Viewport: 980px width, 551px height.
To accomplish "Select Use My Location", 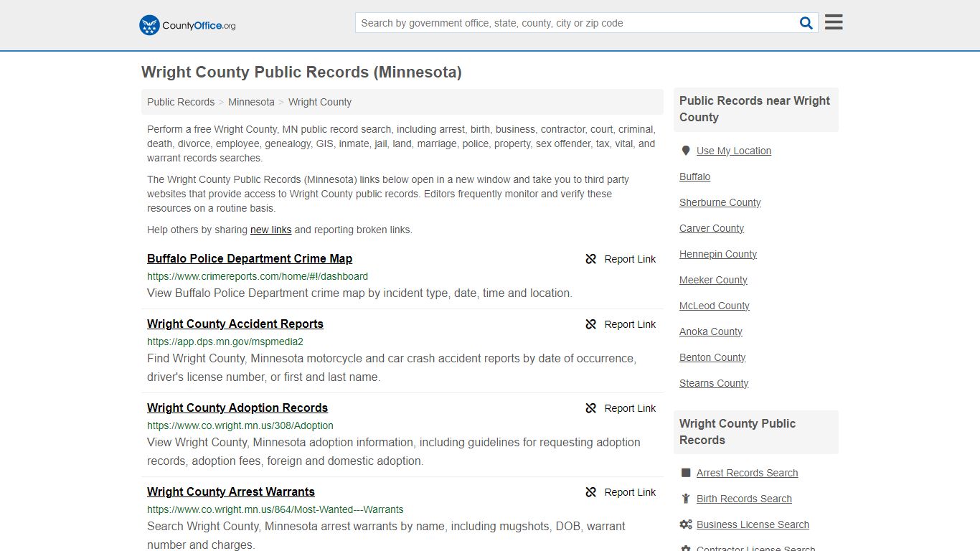I will pyautogui.click(x=734, y=151).
